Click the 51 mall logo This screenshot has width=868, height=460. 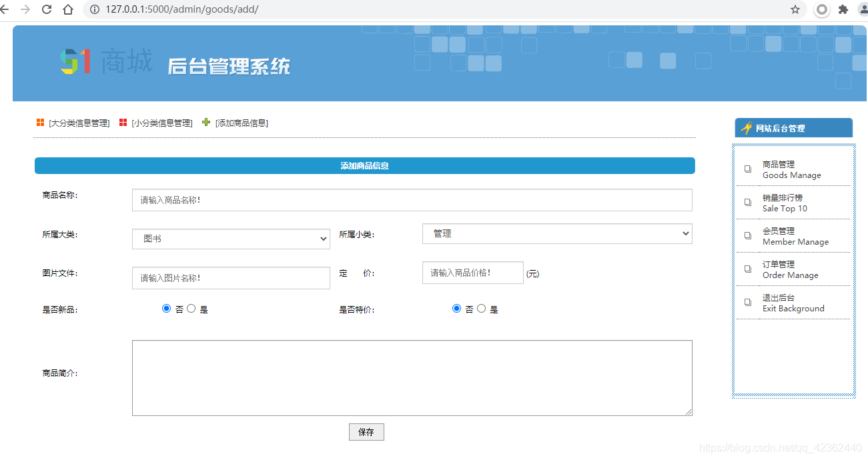tap(106, 61)
